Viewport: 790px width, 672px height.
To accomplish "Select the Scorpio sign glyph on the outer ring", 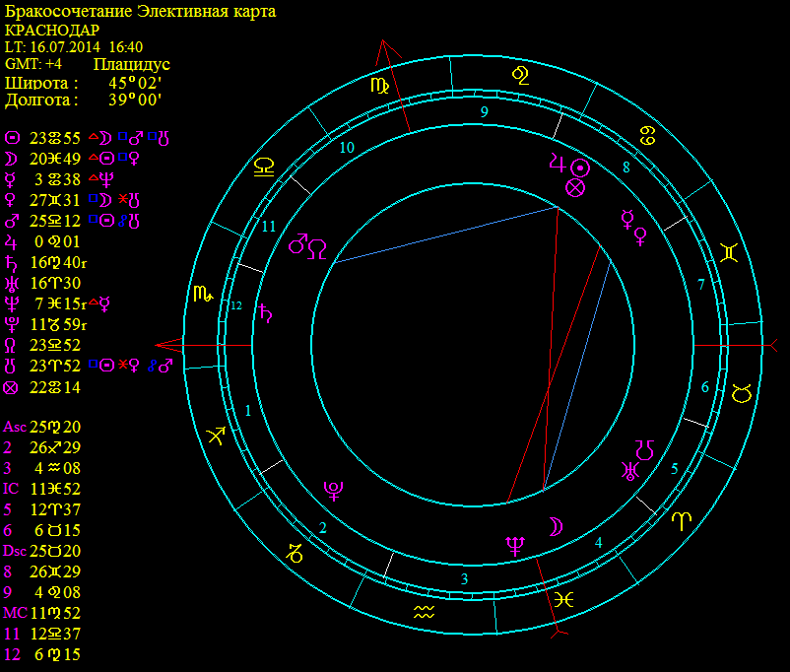I will tap(204, 294).
